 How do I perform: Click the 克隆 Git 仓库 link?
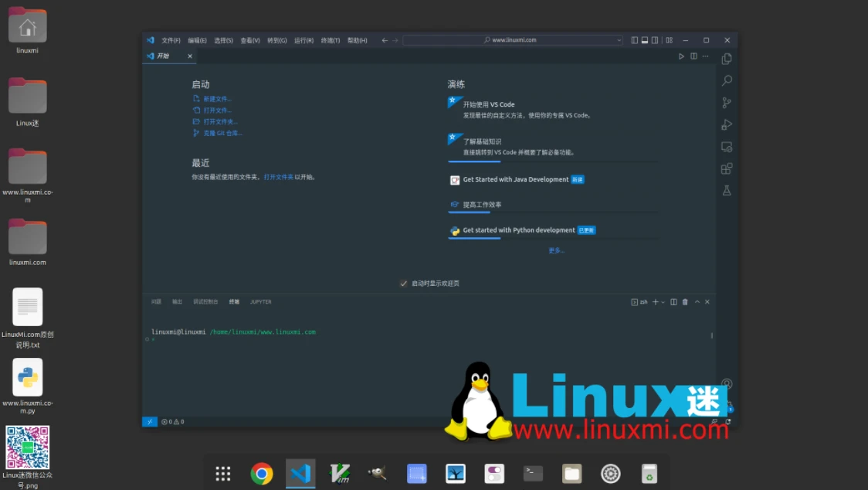[x=222, y=133]
